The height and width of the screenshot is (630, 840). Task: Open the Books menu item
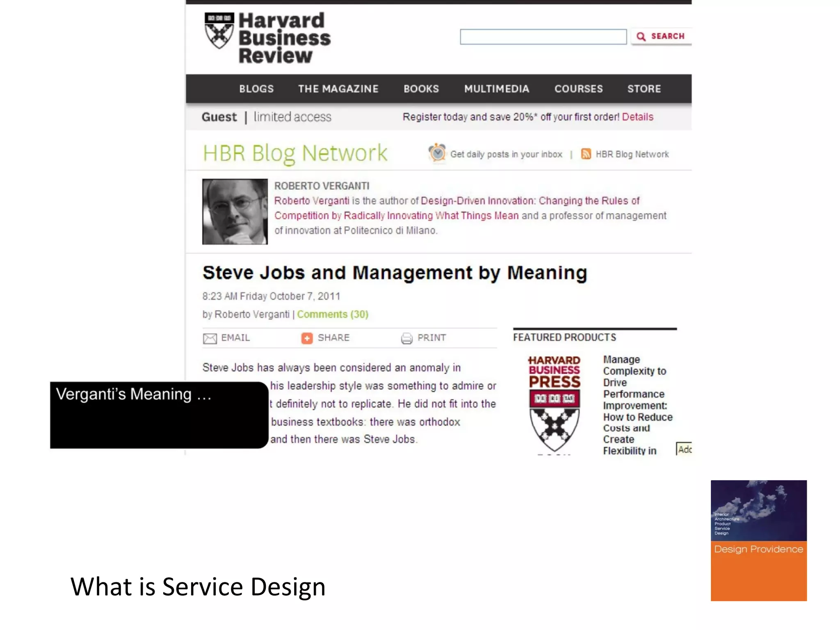click(x=421, y=89)
